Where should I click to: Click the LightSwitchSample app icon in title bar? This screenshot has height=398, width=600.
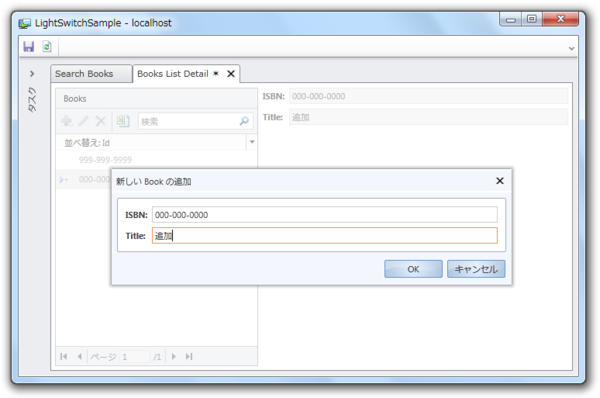pos(24,23)
